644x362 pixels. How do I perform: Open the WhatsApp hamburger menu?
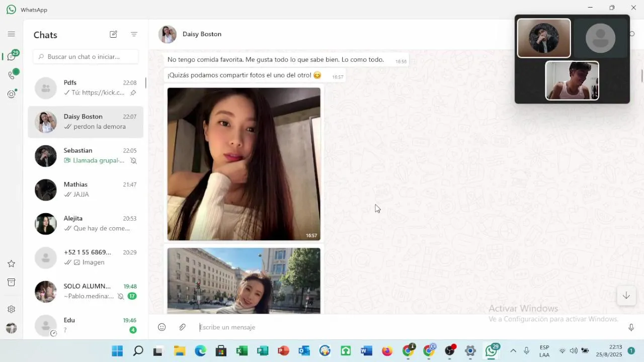click(11, 34)
